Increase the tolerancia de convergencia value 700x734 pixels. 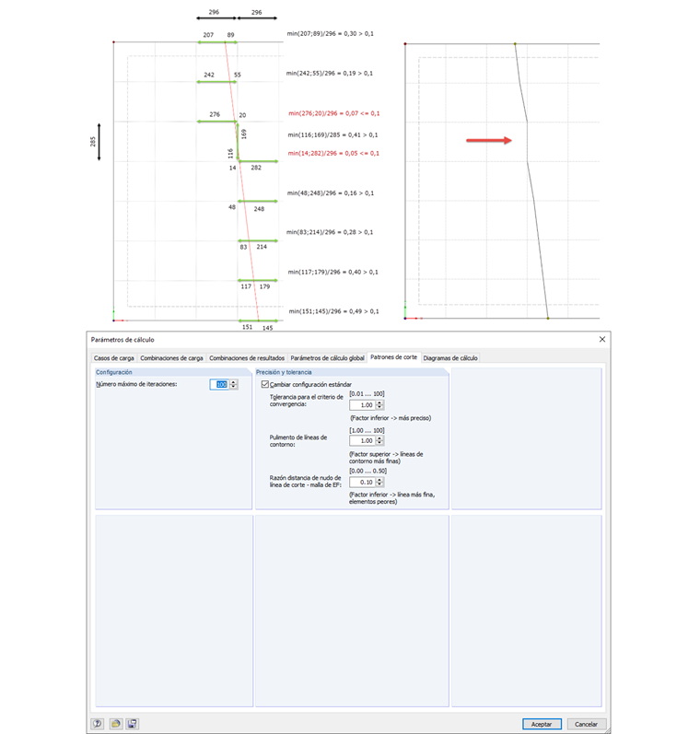(379, 402)
